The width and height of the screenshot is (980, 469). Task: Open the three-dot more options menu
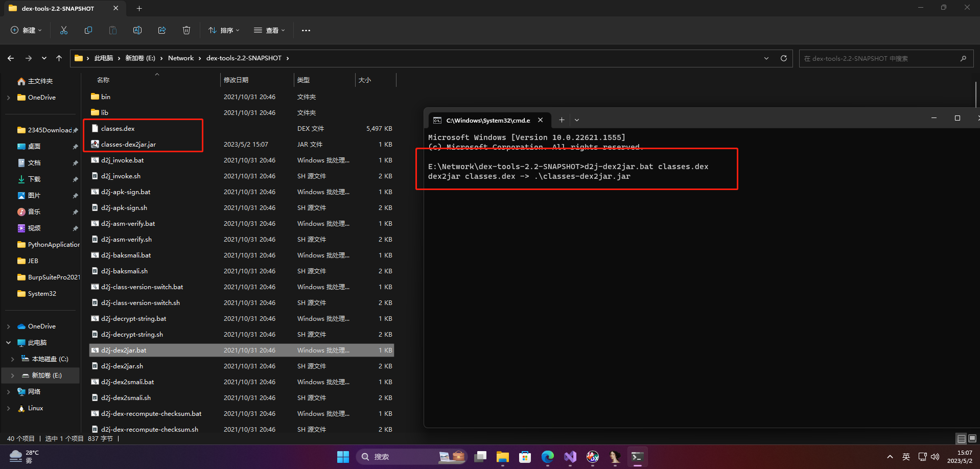tap(306, 30)
